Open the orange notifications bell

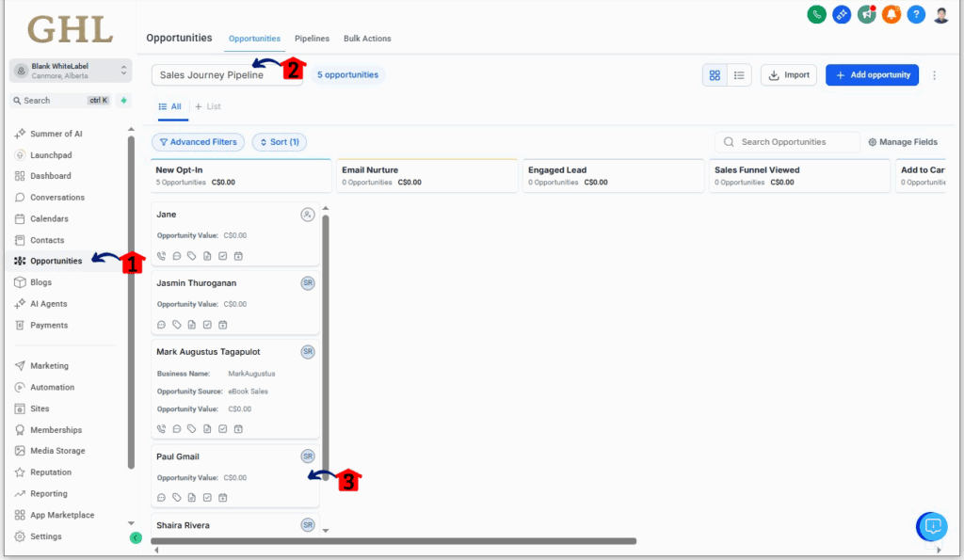892,14
